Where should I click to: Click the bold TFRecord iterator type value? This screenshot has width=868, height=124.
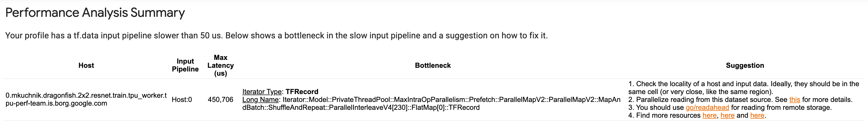pos(302,92)
